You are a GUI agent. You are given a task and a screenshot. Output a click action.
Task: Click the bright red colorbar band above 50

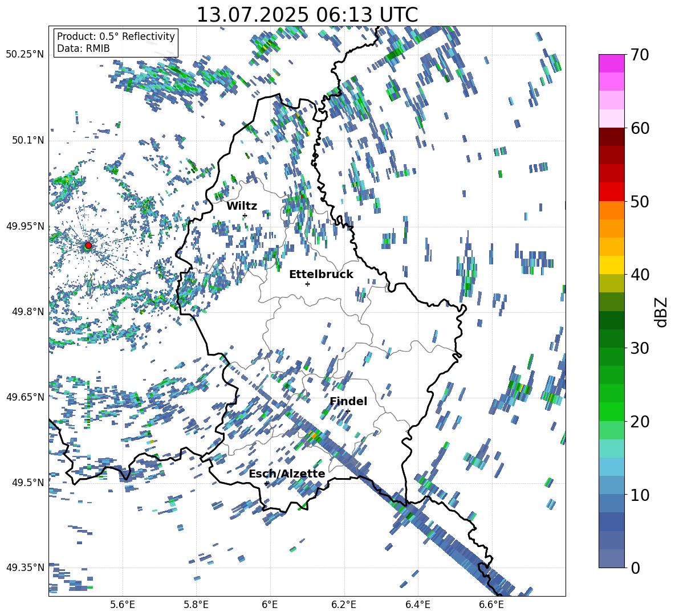pos(611,192)
